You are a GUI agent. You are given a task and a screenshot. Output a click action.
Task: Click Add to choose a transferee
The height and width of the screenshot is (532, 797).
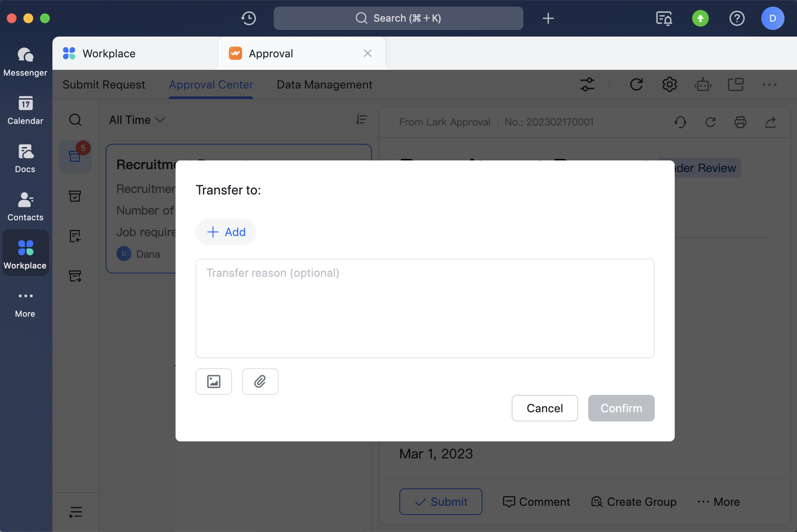(x=226, y=232)
